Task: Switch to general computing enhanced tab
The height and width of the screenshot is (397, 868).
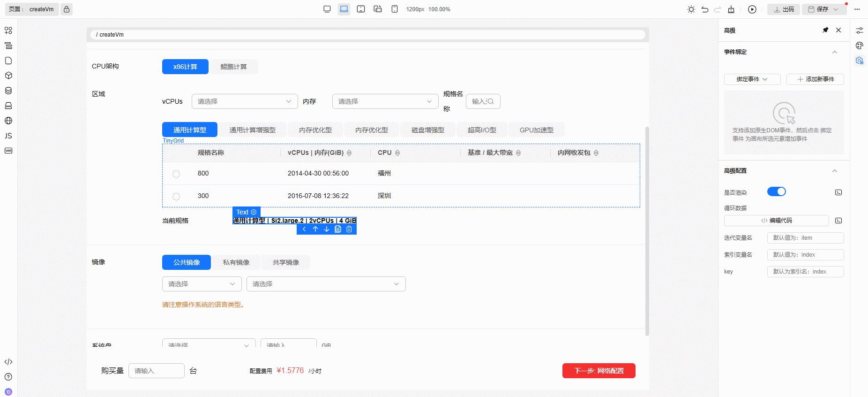Action: click(252, 130)
